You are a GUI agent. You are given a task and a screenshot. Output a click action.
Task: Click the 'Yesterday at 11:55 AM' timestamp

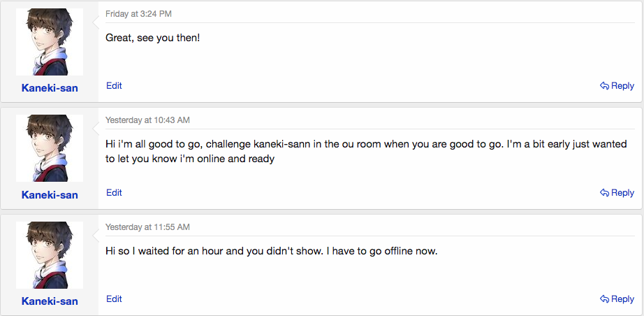point(147,227)
